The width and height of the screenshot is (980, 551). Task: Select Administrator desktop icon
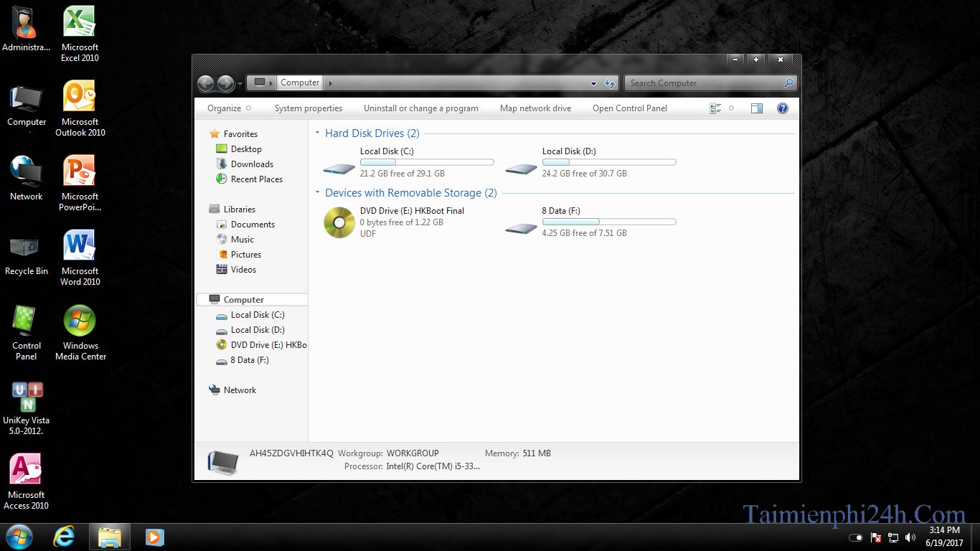tap(26, 29)
